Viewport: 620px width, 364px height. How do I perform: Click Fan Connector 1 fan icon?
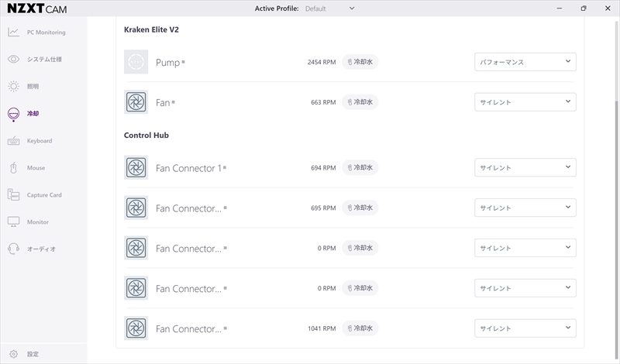pyautogui.click(x=136, y=168)
